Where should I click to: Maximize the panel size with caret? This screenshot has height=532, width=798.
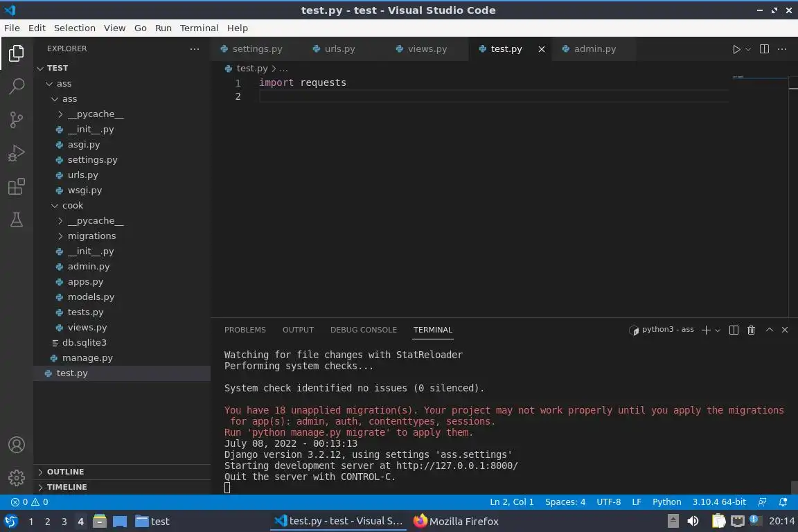(x=770, y=330)
